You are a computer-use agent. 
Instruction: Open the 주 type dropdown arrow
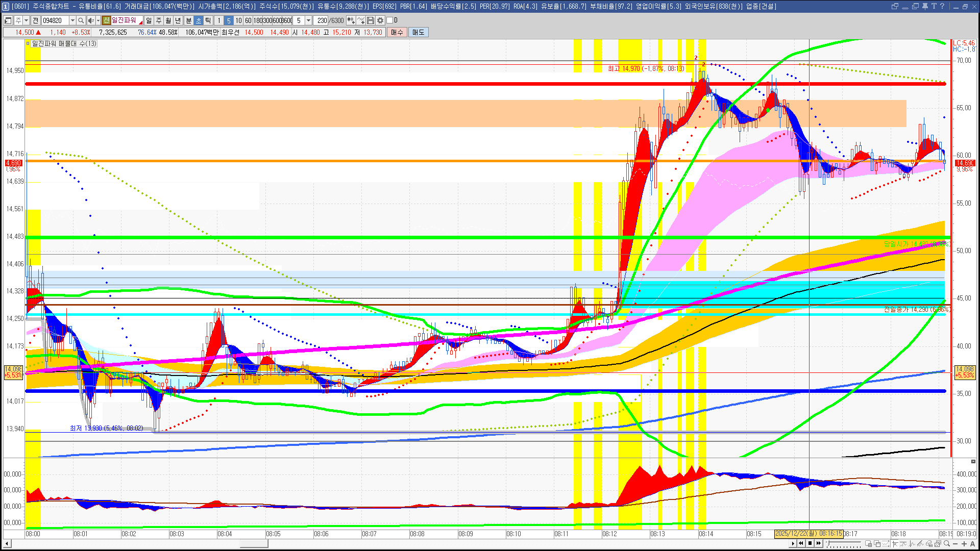pyautogui.click(x=26, y=20)
